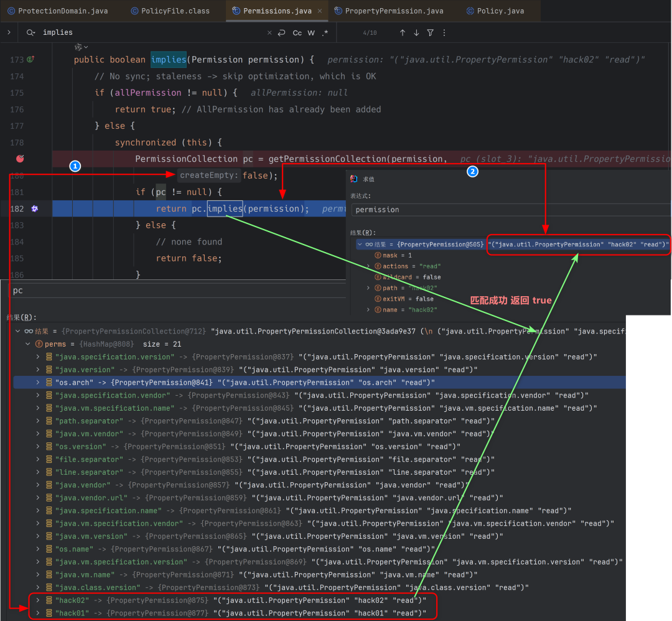672x621 pixels.
Task: Open the search results filter options
Action: [x=431, y=32]
